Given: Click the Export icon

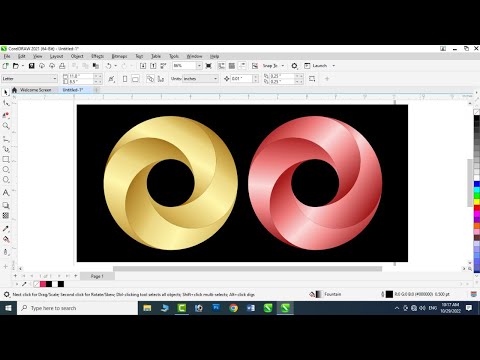Looking at the screenshot, I should (153, 66).
